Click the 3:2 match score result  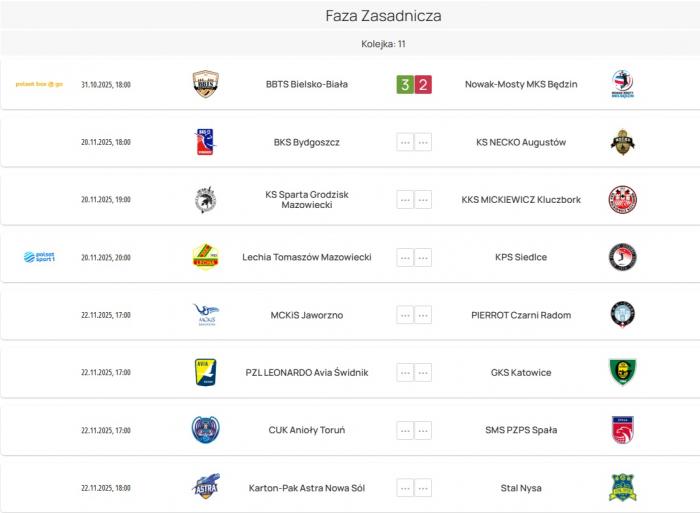coord(414,84)
